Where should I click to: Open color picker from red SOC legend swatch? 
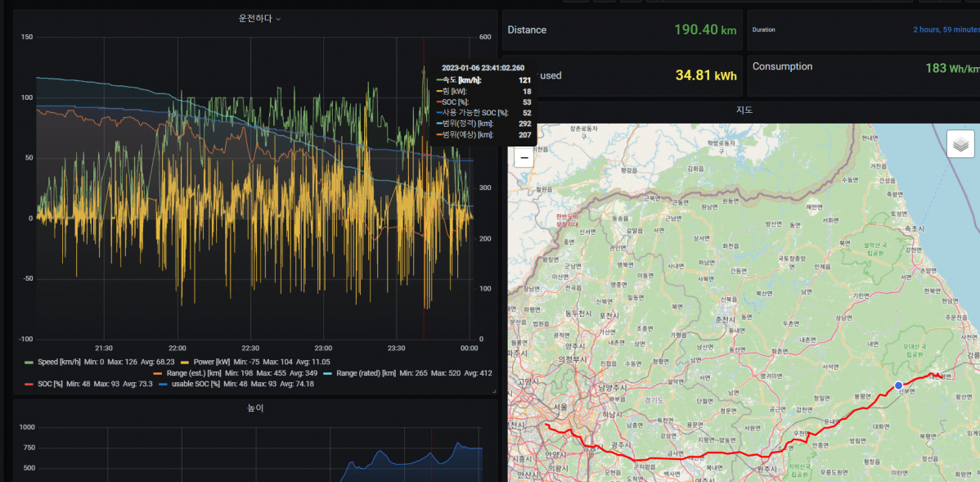pos(29,384)
